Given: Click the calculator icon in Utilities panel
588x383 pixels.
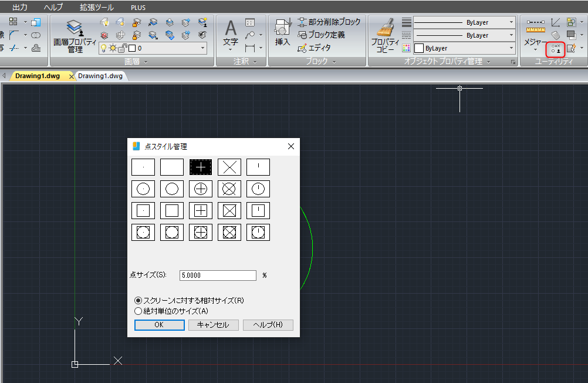Looking at the screenshot, I should point(555,36).
